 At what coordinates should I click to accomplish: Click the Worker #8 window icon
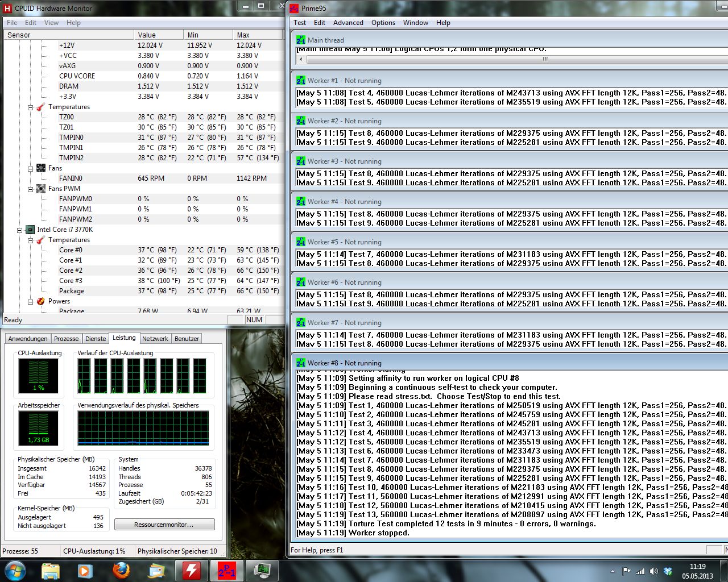pos(300,363)
